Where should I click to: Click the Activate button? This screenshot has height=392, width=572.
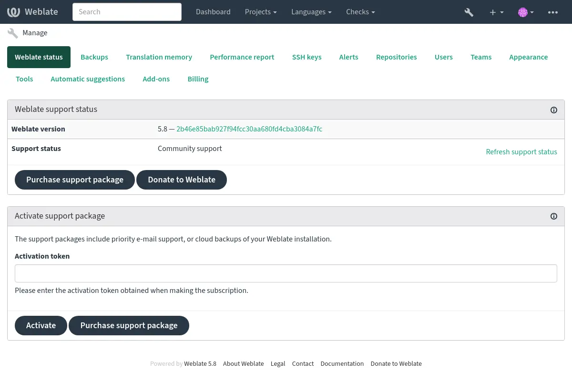[41, 325]
